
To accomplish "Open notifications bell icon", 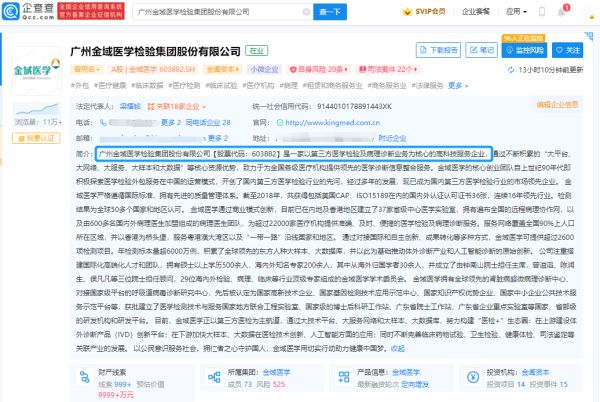I will (562, 12).
